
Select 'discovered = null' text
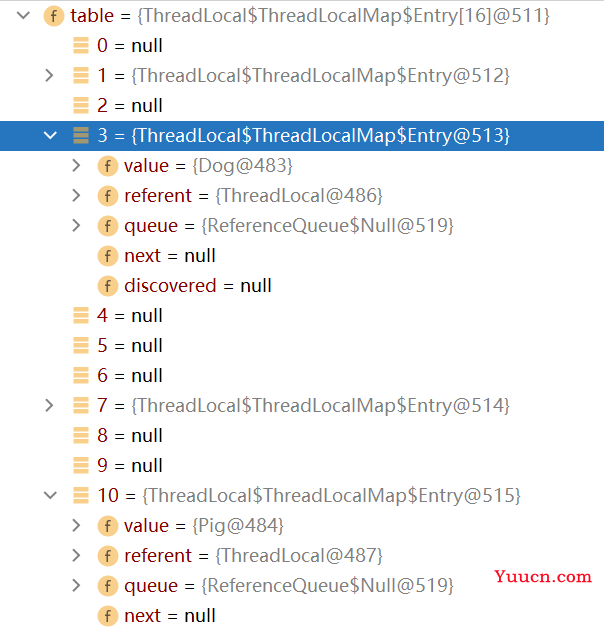click(198, 286)
